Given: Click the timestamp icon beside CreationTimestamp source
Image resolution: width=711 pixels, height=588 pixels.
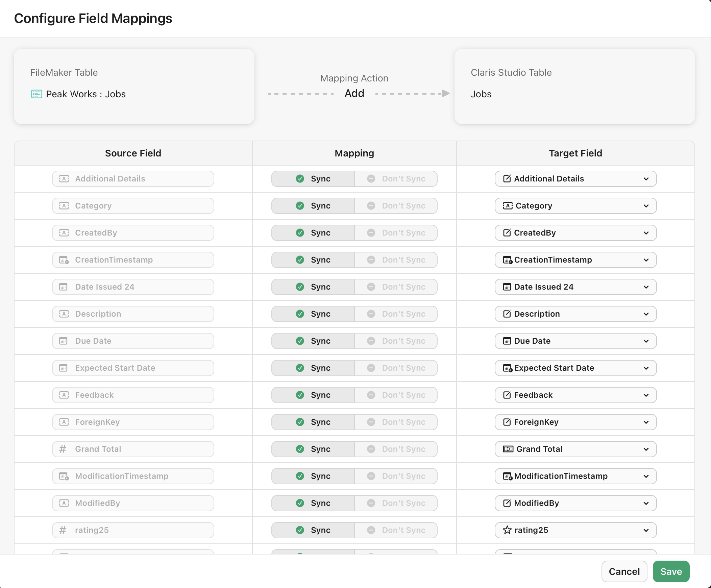Looking at the screenshot, I should 64,260.
